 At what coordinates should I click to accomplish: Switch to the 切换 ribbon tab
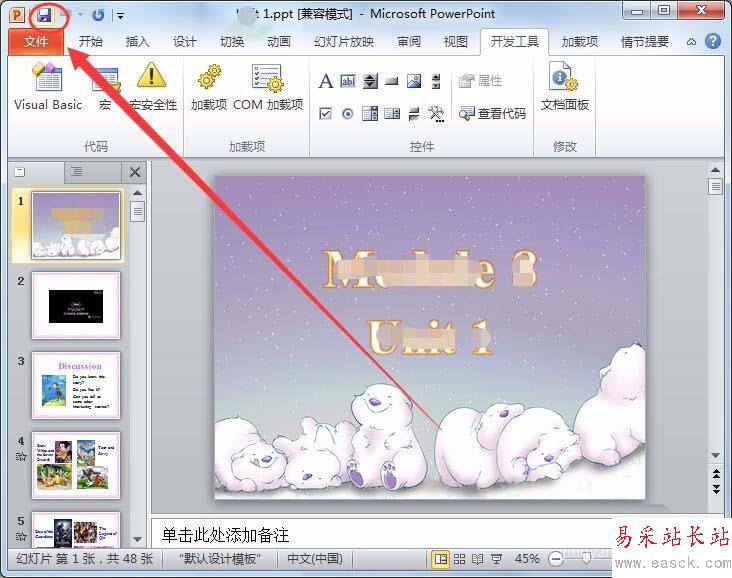pos(232,42)
